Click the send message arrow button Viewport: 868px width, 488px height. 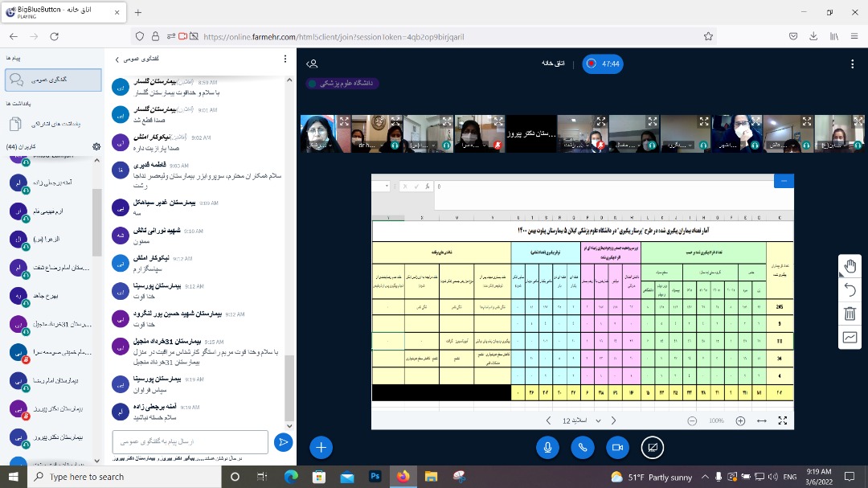click(x=283, y=441)
